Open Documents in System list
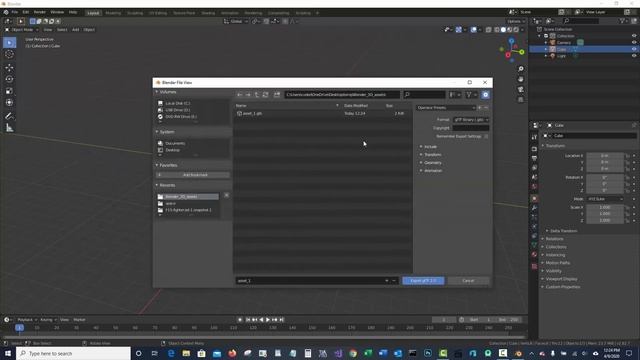 pyautogui.click(x=175, y=144)
